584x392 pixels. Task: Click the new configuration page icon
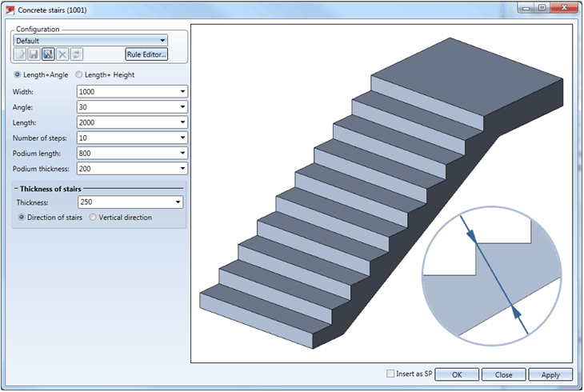20,54
